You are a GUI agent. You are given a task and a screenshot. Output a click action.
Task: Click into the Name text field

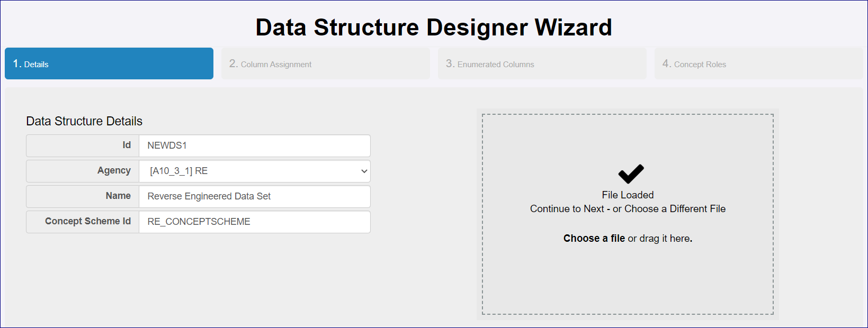[x=254, y=196]
